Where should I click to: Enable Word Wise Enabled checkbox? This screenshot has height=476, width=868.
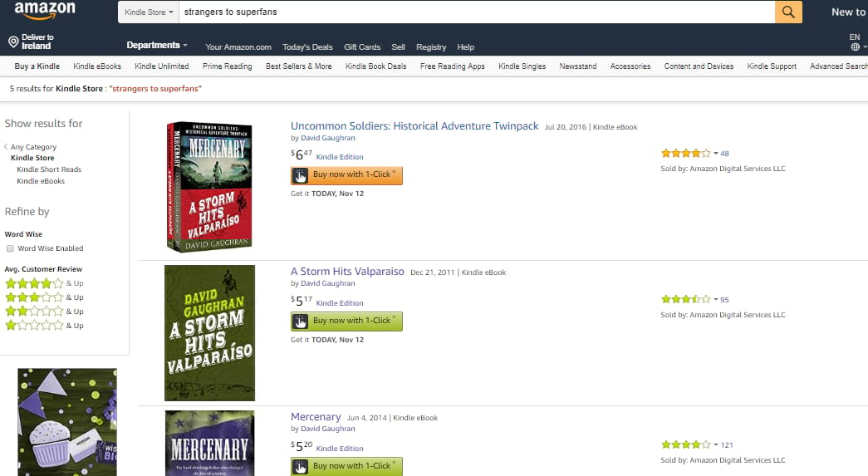[x=10, y=248]
